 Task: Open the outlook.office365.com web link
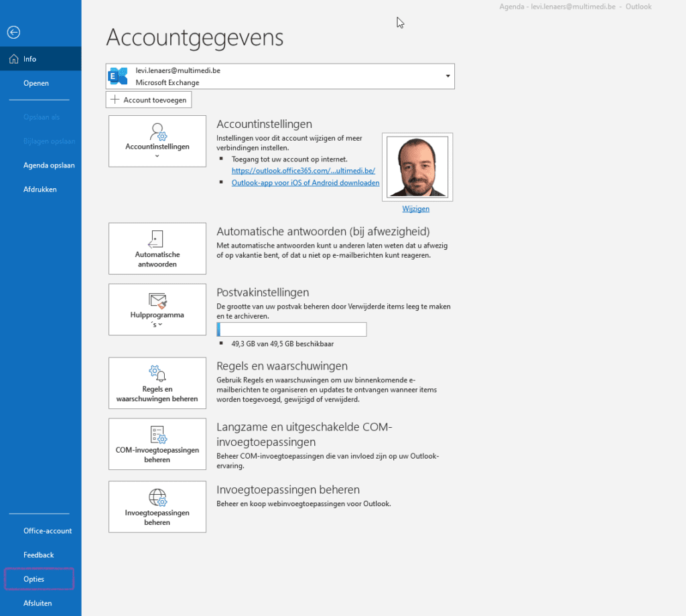(303, 171)
